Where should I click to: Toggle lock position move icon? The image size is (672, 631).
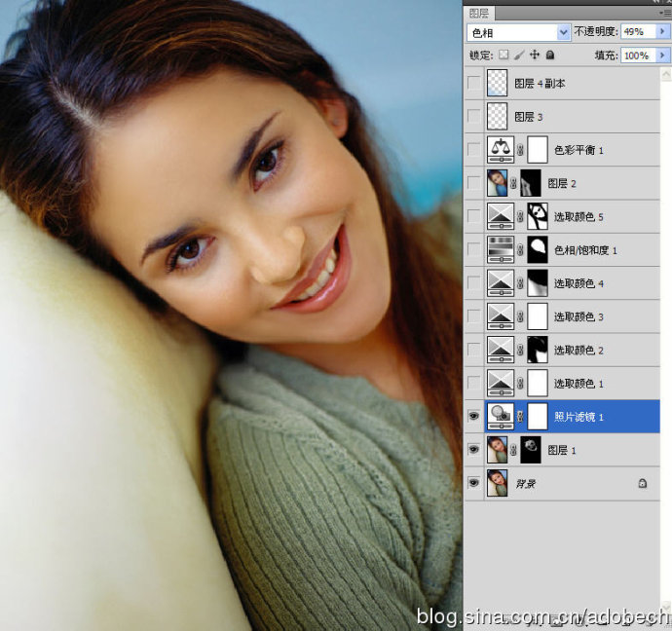(x=535, y=55)
